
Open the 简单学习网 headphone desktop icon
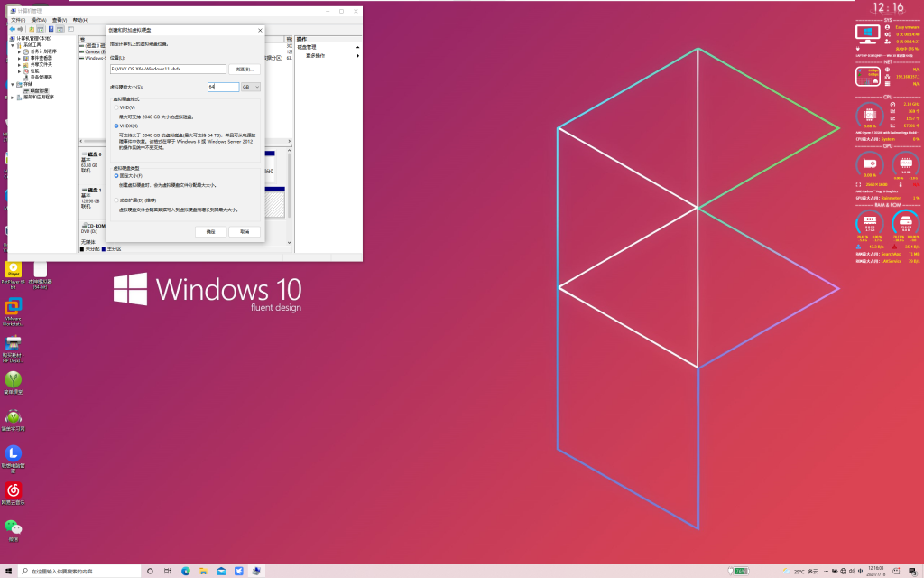13,420
